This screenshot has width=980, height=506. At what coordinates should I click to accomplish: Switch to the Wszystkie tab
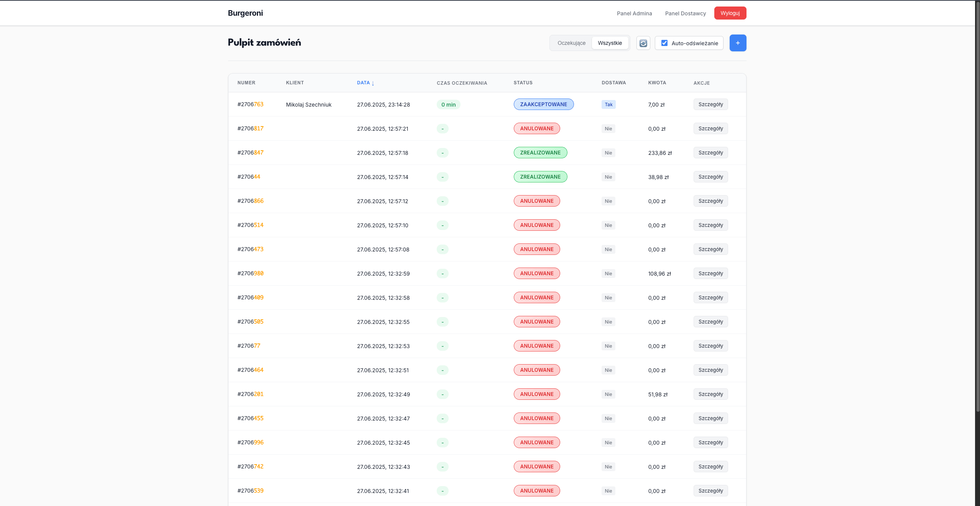[x=610, y=43]
